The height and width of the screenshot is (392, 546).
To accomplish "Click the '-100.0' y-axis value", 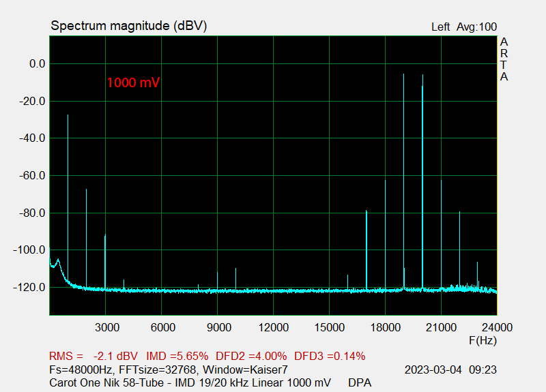I will coord(29,250).
